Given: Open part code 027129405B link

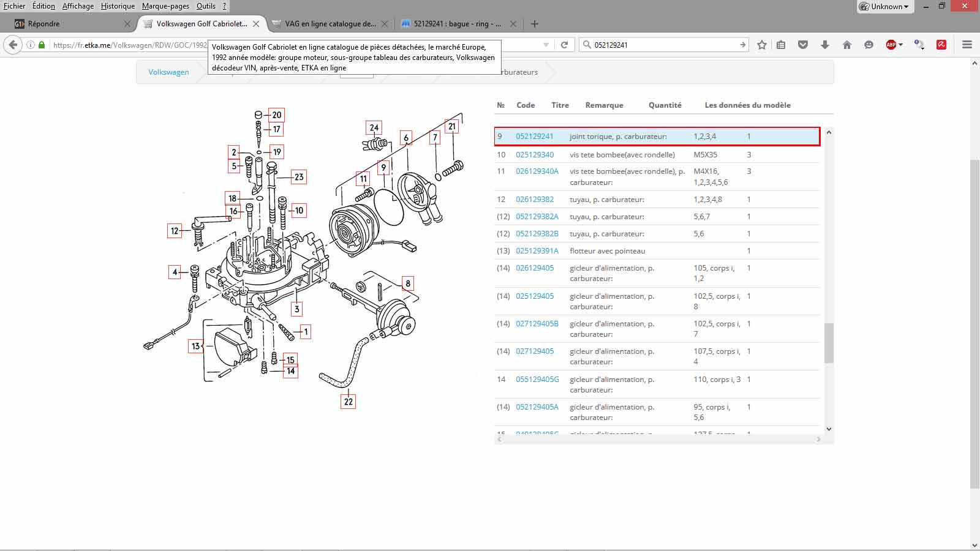Looking at the screenshot, I should 537,324.
